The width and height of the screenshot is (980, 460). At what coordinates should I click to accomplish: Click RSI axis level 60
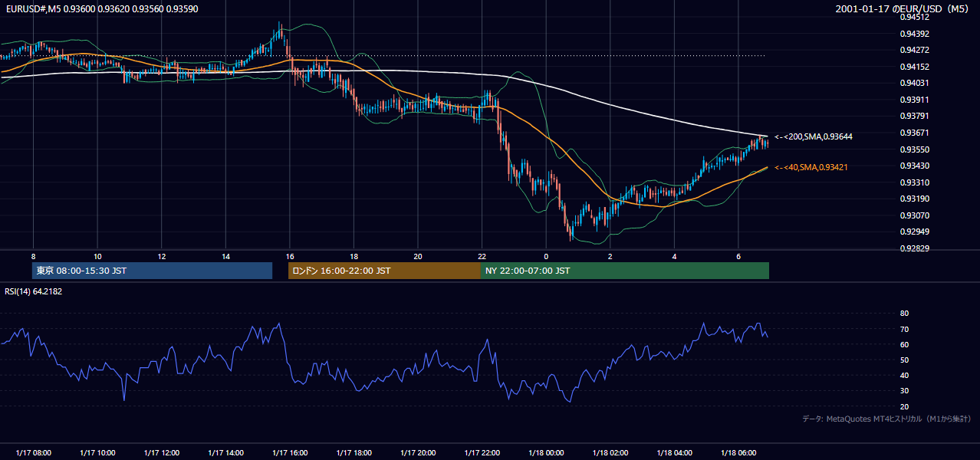tap(904, 344)
